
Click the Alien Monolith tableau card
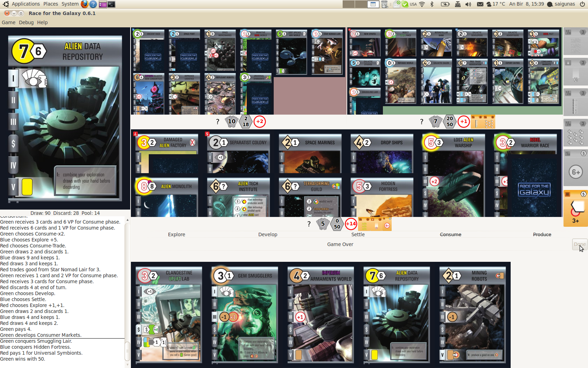[x=167, y=197]
